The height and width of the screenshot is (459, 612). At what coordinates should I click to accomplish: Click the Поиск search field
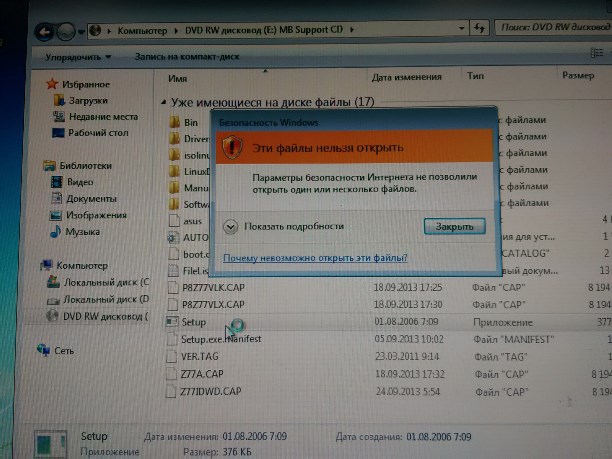[543, 31]
